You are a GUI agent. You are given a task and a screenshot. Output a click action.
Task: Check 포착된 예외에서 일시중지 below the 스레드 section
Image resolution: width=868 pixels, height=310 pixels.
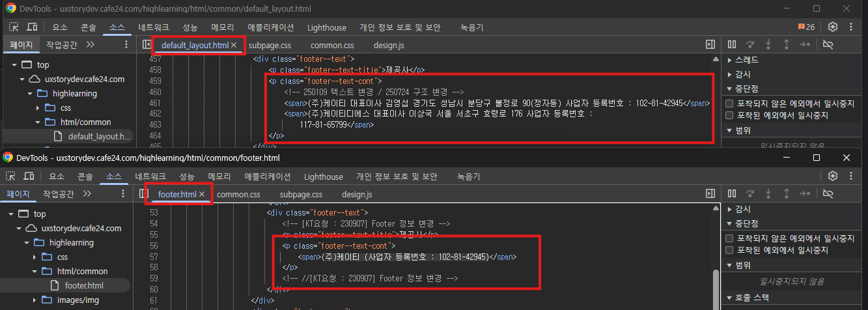click(730, 115)
